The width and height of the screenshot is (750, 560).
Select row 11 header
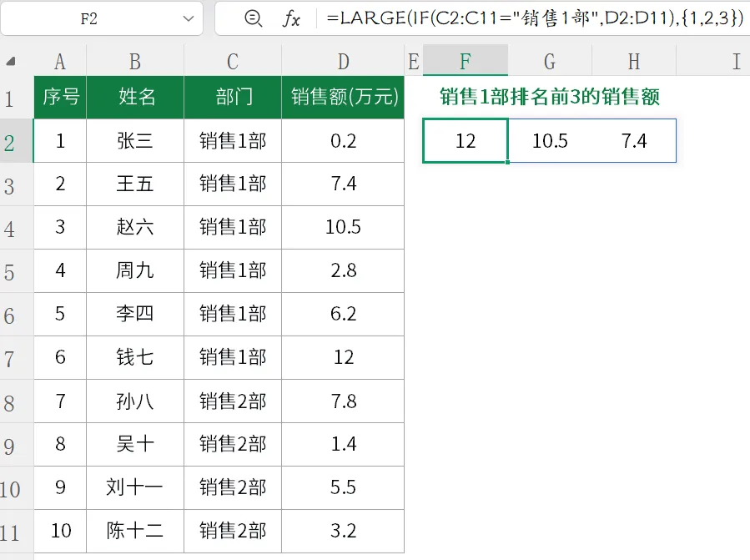coord(16,532)
